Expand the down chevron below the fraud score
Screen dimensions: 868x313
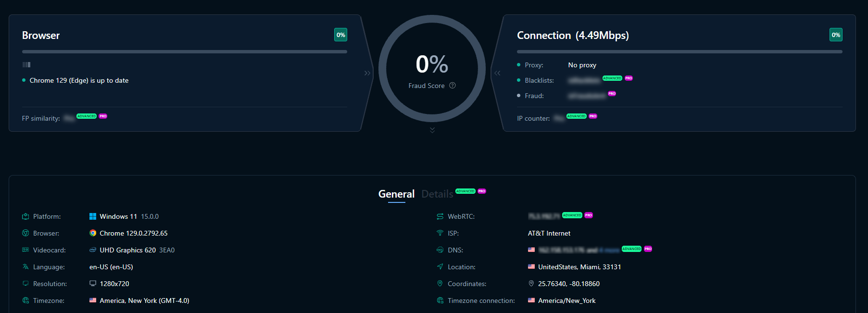432,130
